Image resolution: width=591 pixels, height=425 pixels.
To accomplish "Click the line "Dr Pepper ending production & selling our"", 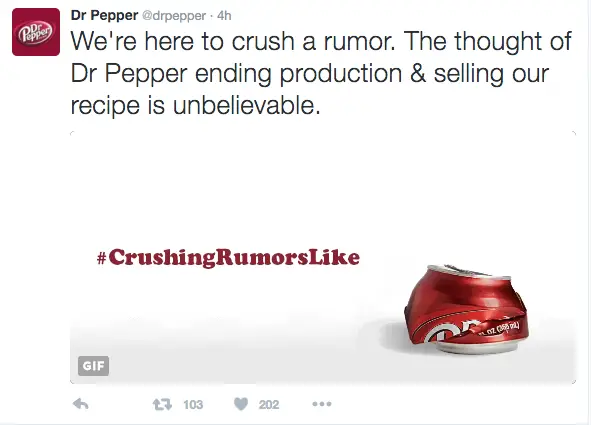I will [x=309, y=73].
